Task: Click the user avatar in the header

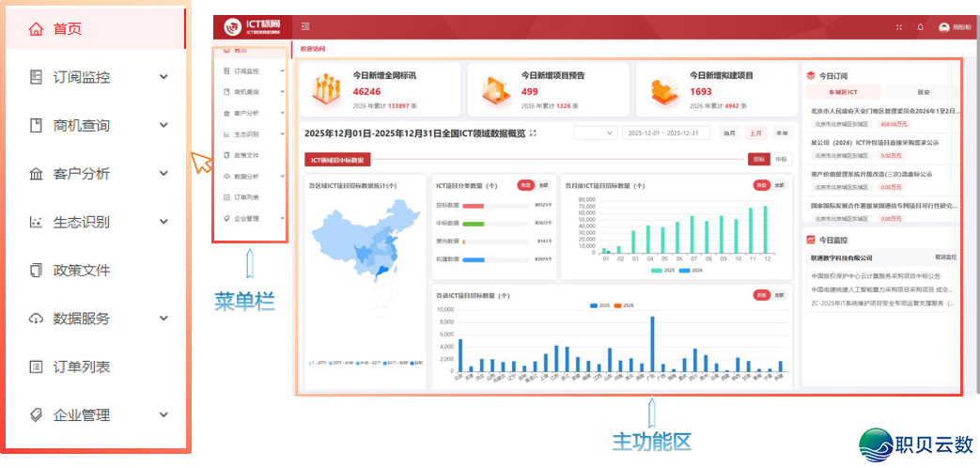Action: [x=943, y=27]
